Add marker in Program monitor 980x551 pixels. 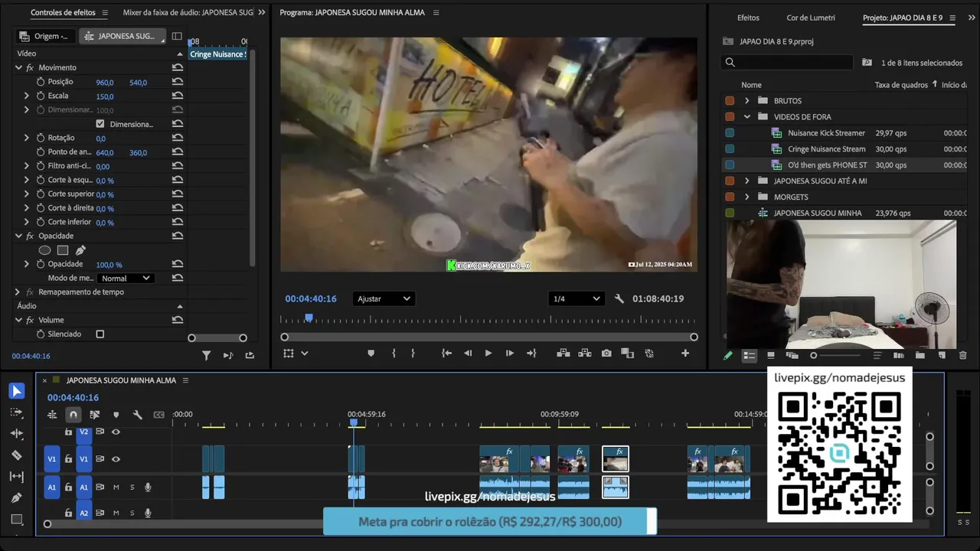click(x=371, y=354)
